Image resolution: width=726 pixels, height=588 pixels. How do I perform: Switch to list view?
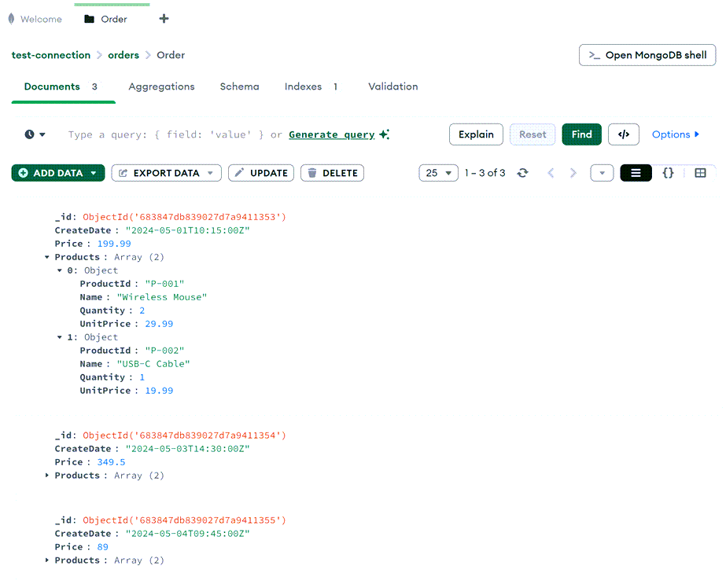pos(636,173)
